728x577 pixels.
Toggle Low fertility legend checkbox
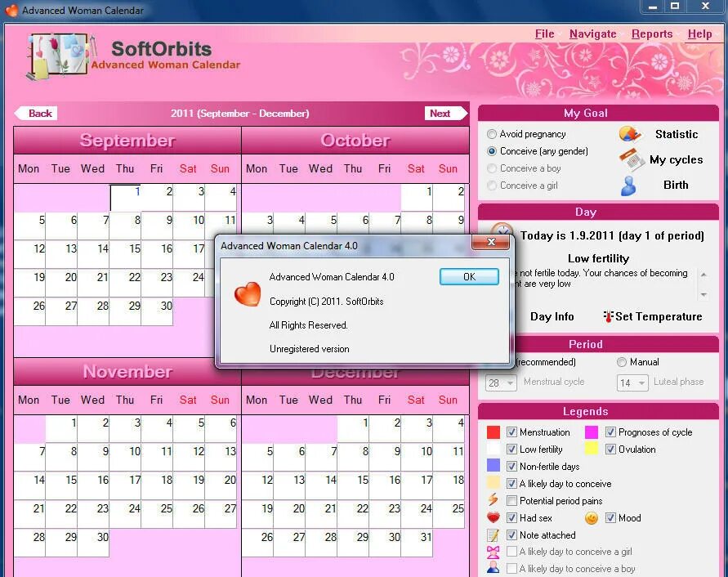[511, 450]
